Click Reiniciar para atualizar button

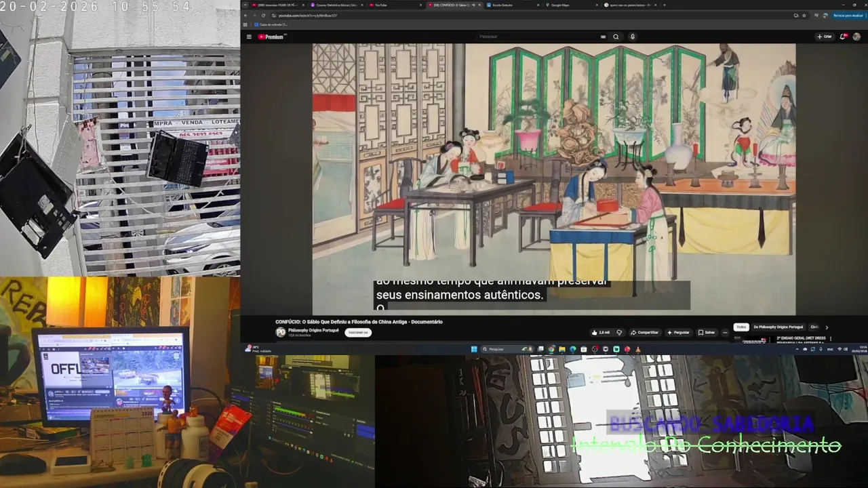click(x=848, y=15)
